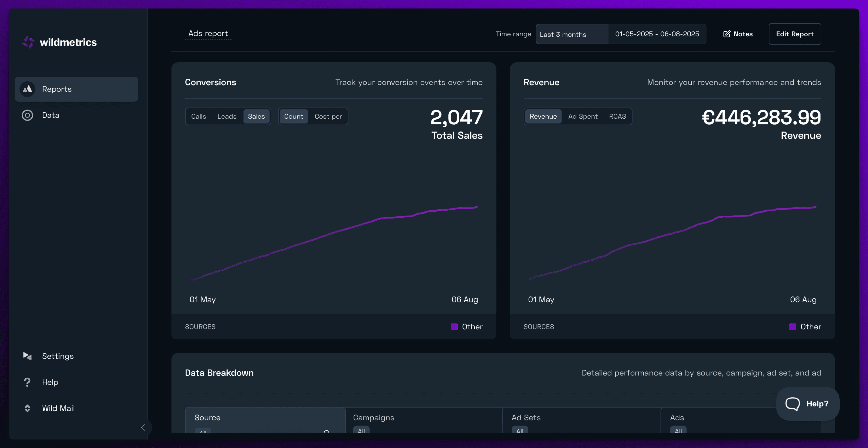Open the Last 3 months dropdown

(x=571, y=34)
